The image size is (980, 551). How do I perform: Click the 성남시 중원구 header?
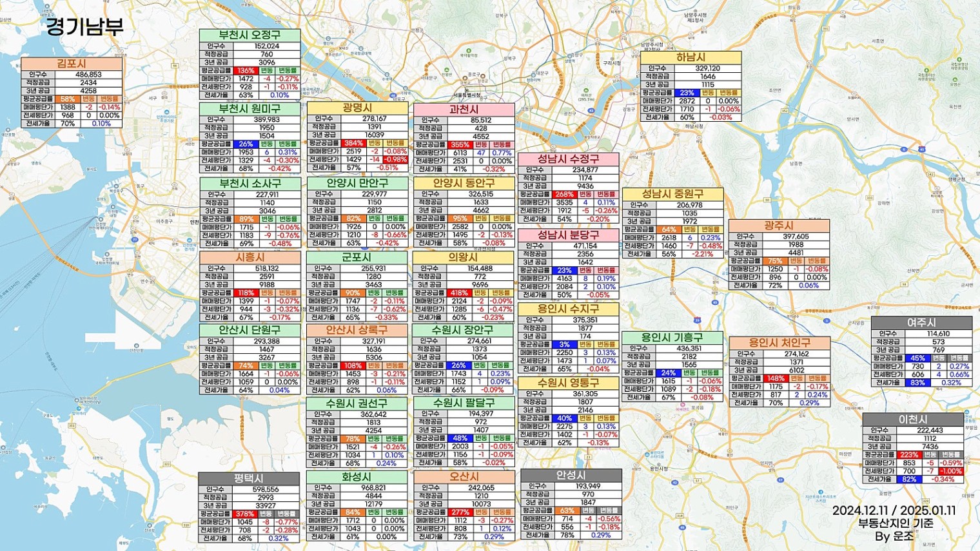pyautogui.click(x=672, y=194)
